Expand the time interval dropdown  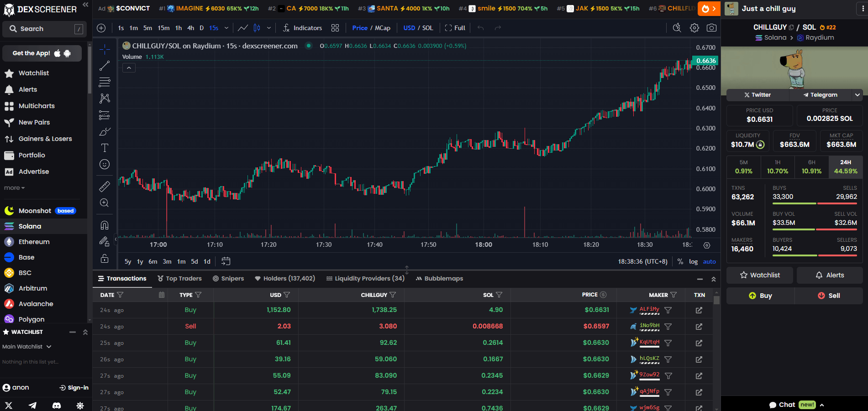point(226,28)
